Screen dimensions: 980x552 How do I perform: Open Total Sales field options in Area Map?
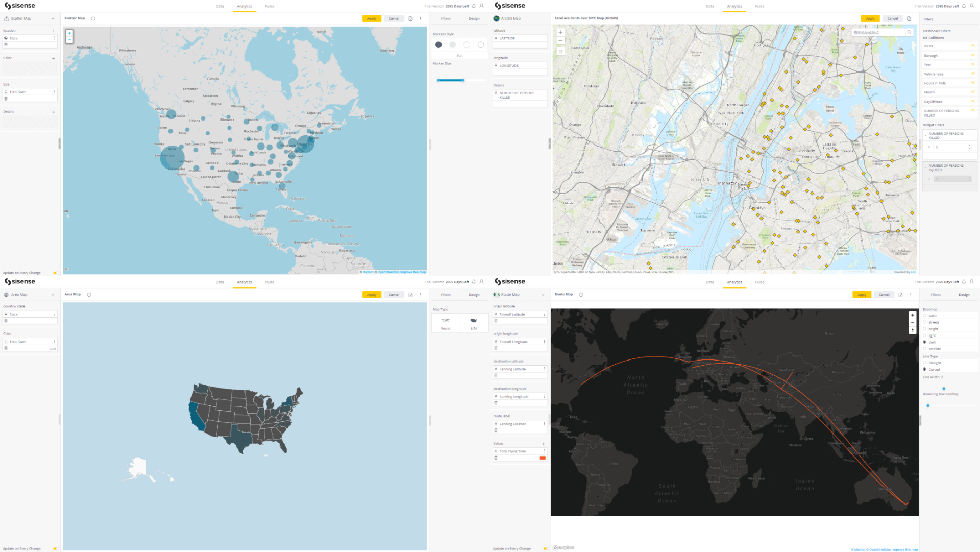54,342
